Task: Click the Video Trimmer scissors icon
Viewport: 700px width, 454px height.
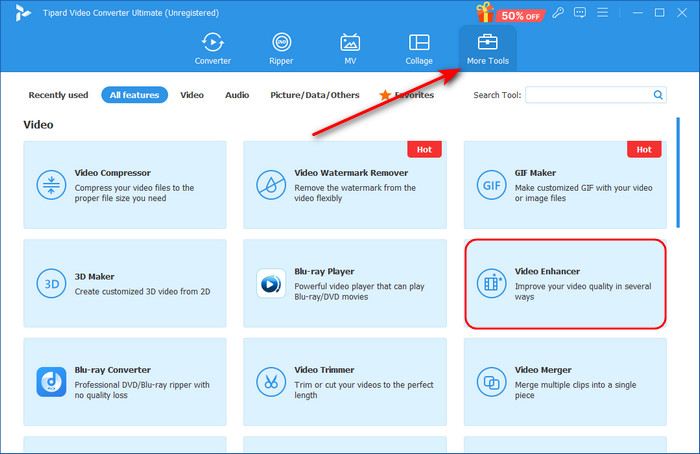Action: [x=271, y=382]
